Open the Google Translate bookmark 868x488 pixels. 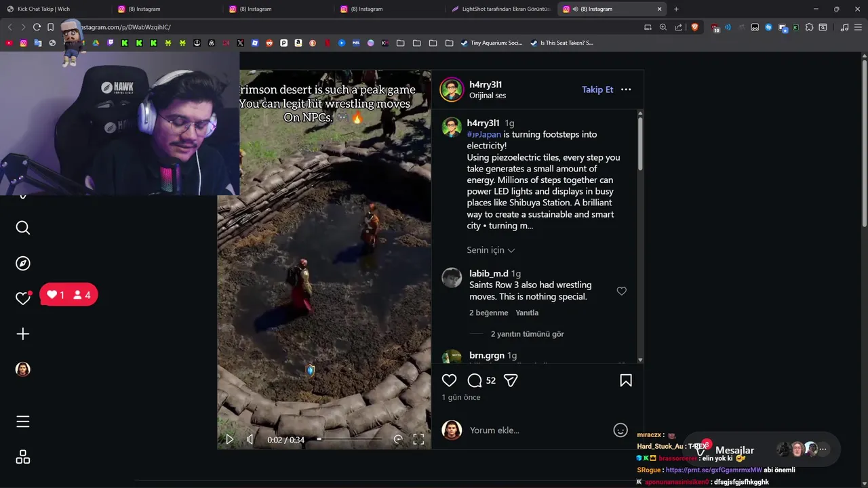pyautogui.click(x=38, y=43)
